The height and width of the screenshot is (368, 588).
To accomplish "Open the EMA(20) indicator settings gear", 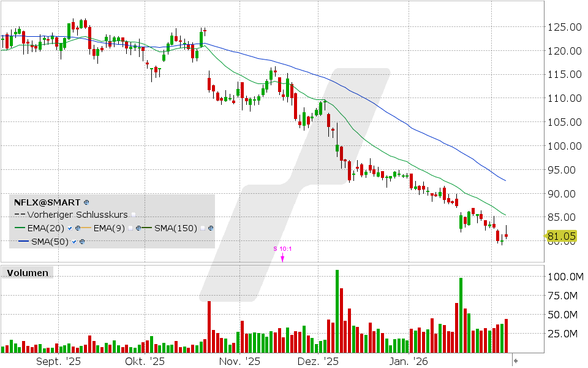I will 78,228.
